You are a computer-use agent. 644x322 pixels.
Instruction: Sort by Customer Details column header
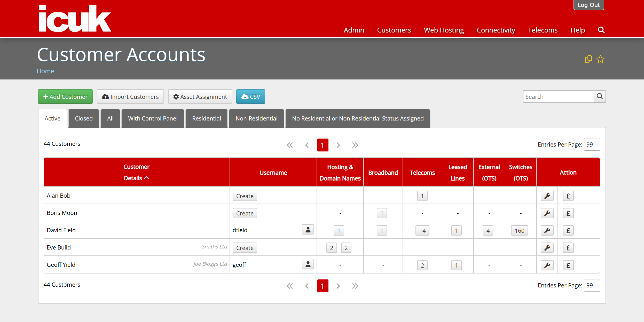point(136,172)
